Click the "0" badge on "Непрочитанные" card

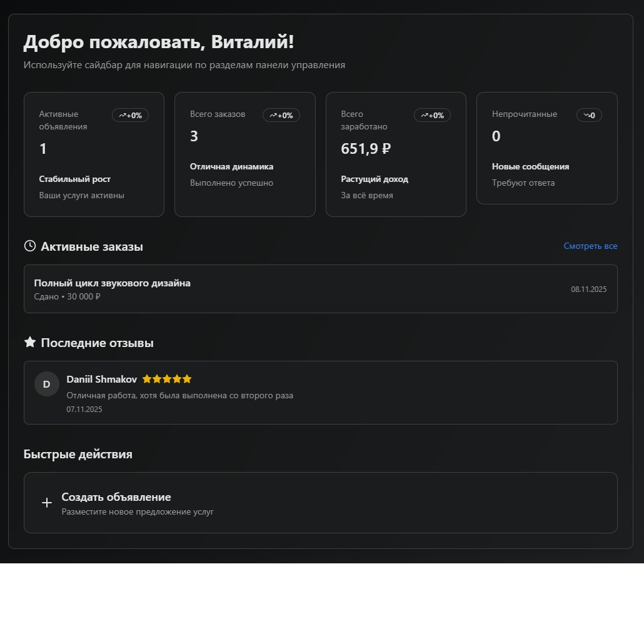click(588, 115)
